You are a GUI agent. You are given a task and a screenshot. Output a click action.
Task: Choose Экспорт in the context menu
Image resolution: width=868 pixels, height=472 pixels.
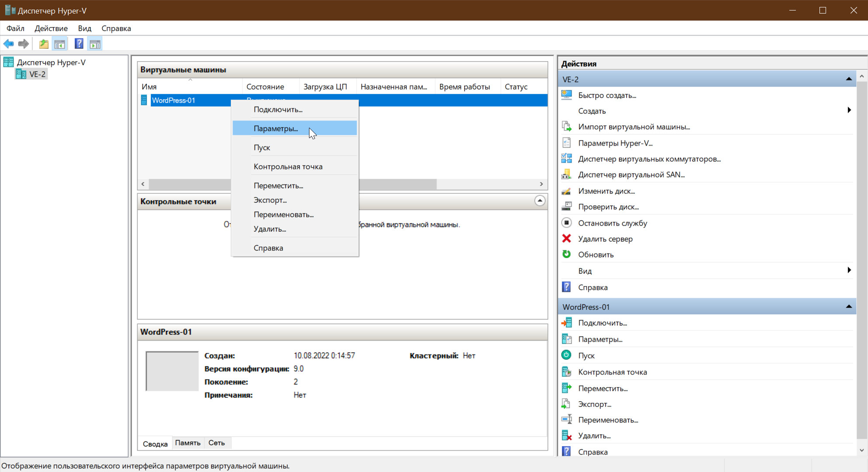(295, 200)
